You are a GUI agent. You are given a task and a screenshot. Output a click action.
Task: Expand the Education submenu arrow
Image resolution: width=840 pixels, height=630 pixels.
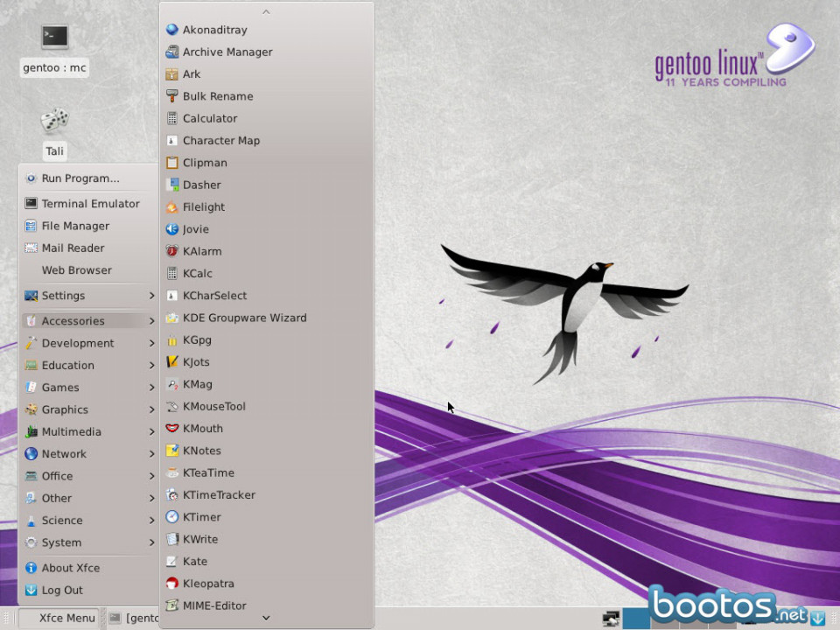[151, 366]
